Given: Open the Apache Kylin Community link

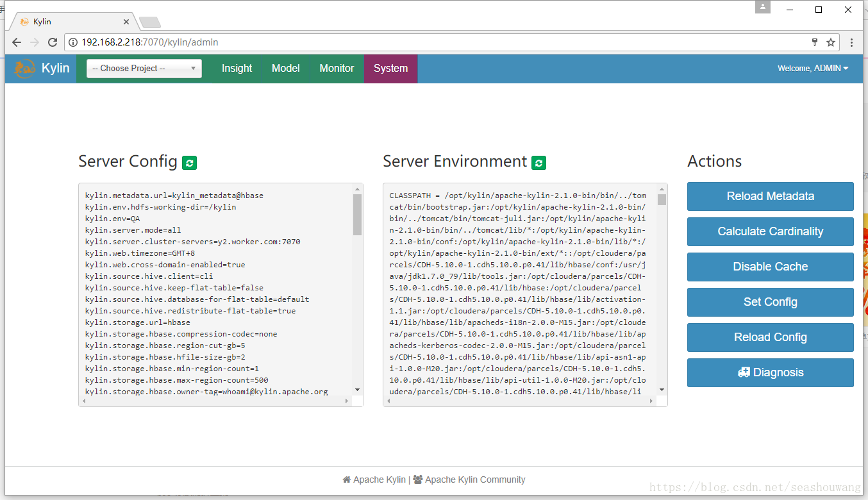Looking at the screenshot, I should click(469, 479).
